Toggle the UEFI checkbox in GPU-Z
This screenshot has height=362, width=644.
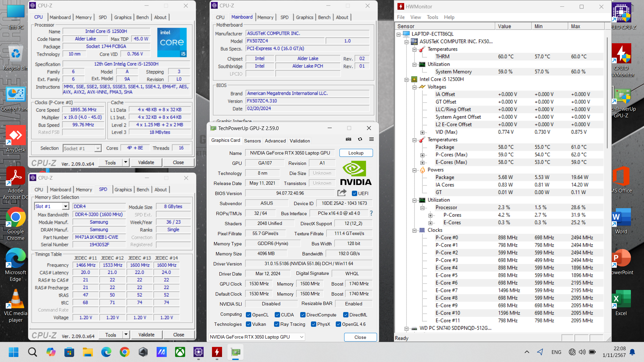pyautogui.click(x=354, y=193)
